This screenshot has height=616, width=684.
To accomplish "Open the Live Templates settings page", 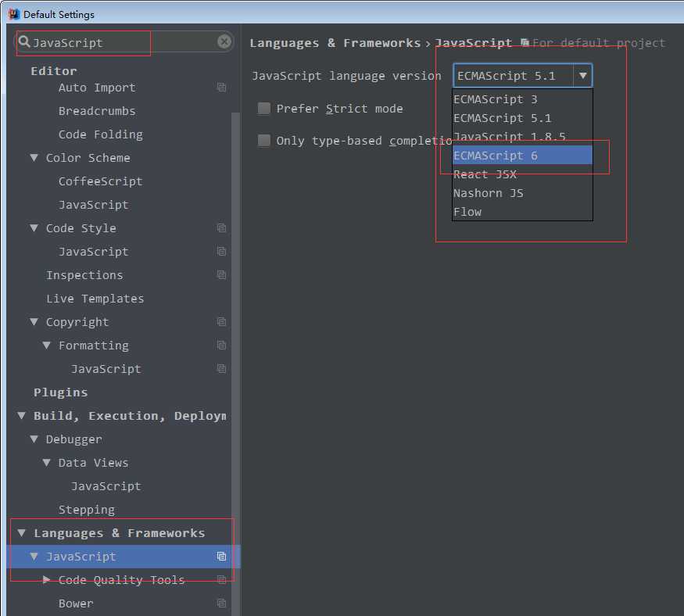I will 95,299.
